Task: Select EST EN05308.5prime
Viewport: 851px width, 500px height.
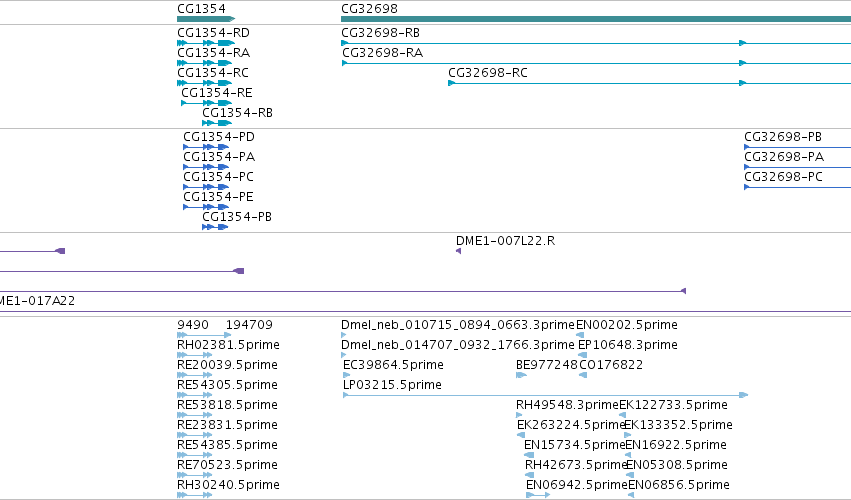Action: pos(677,465)
